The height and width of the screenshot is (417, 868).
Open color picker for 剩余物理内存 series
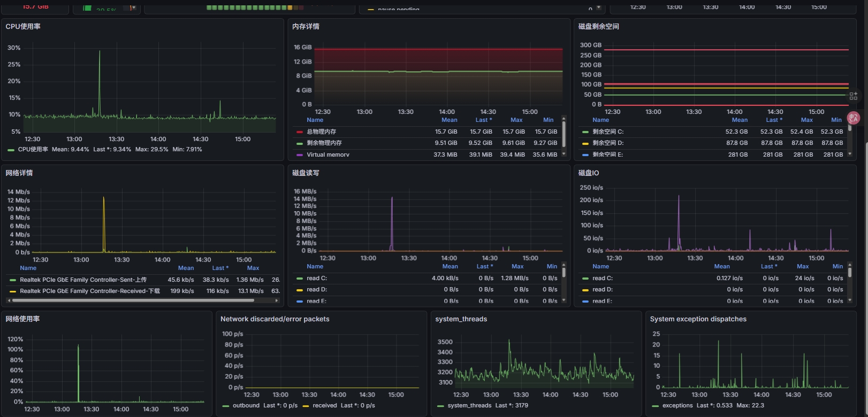[300, 143]
